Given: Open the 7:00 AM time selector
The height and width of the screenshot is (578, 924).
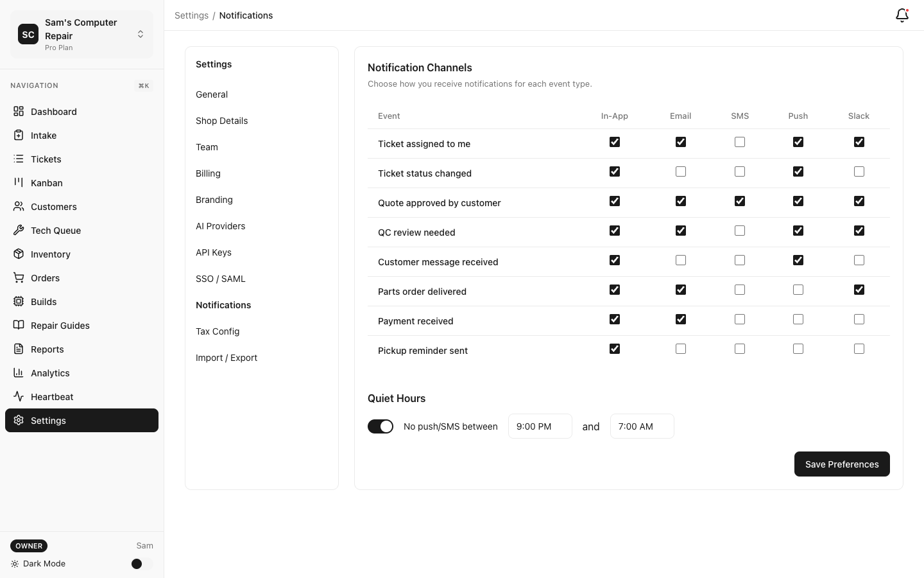Looking at the screenshot, I should pyautogui.click(x=642, y=426).
